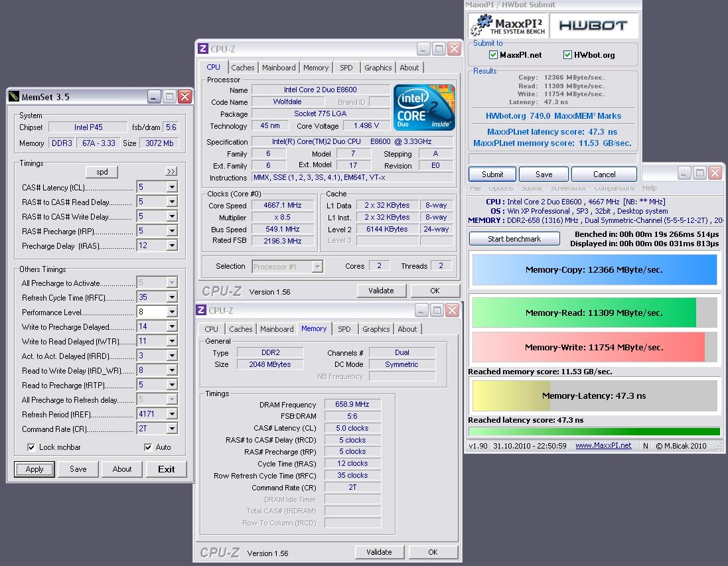Click the DRAM Frequency value 658.9 MHz
Image resolution: width=728 pixels, height=566 pixels.
352,404
